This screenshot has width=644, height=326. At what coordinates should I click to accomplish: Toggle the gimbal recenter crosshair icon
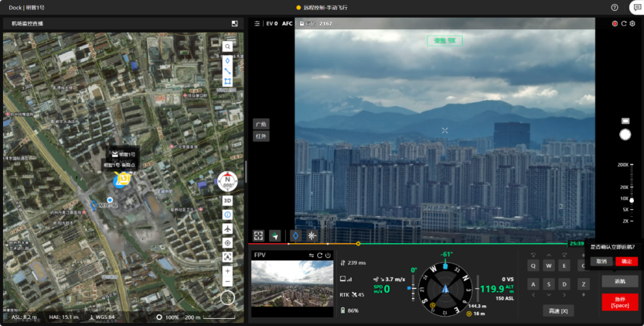pos(312,236)
